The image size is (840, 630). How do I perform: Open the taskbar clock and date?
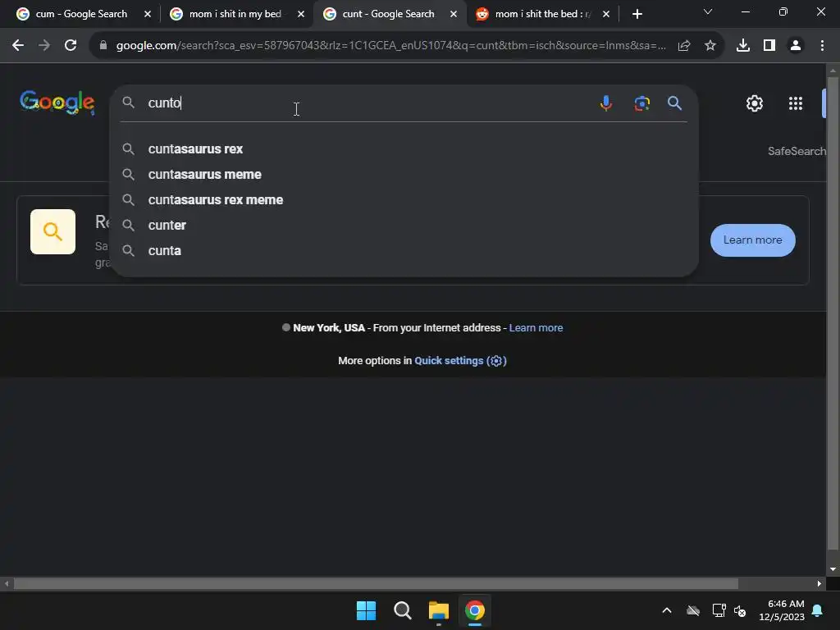pos(782,610)
